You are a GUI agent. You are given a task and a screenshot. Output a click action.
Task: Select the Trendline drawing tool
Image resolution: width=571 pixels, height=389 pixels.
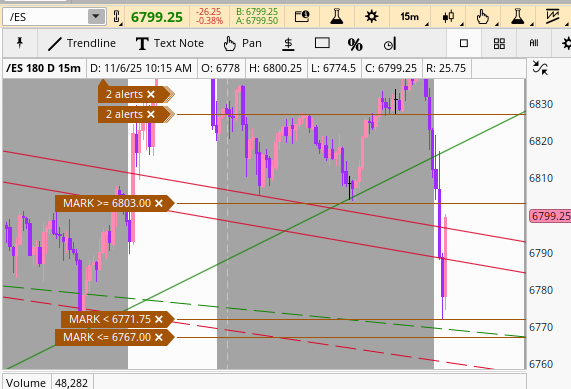pos(82,43)
